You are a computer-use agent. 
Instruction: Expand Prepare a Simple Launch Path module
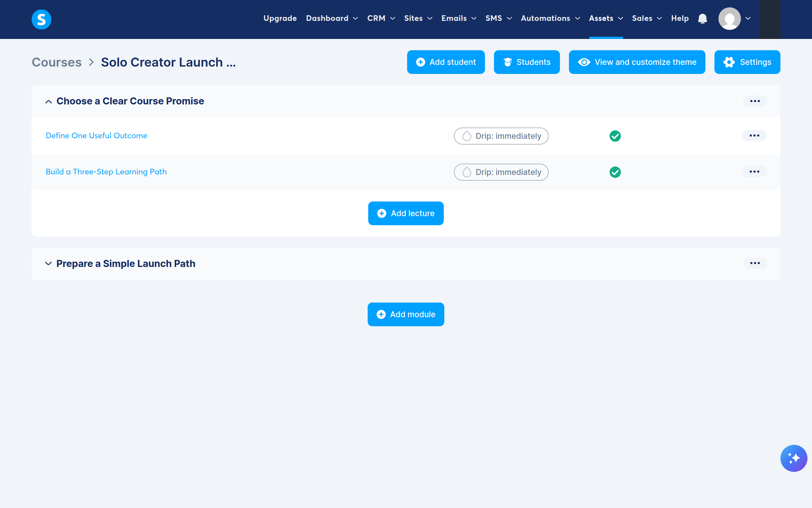tap(48, 264)
